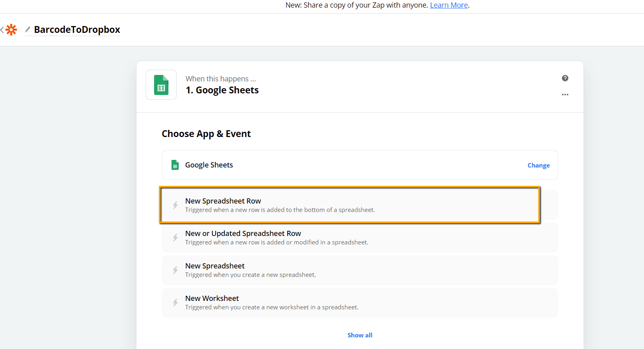Click the 1. Google Sheets step header
Image resolution: width=644 pixels, height=349 pixels.
click(222, 90)
